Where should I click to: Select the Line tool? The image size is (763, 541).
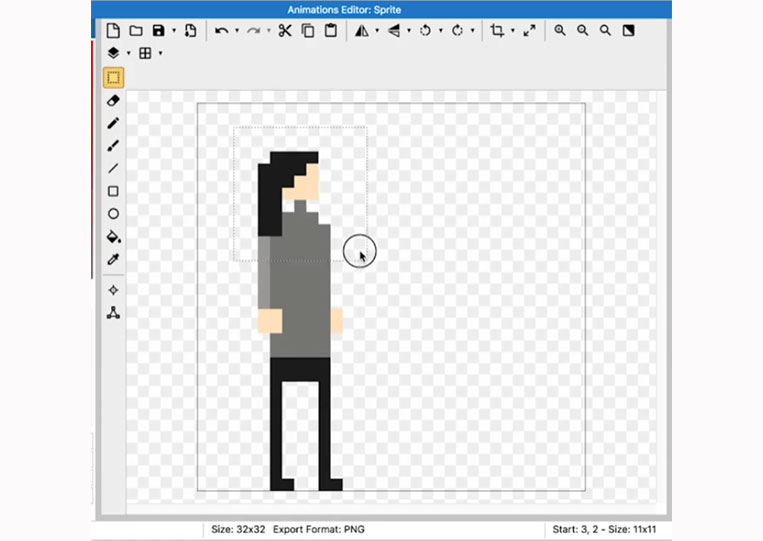(x=113, y=168)
